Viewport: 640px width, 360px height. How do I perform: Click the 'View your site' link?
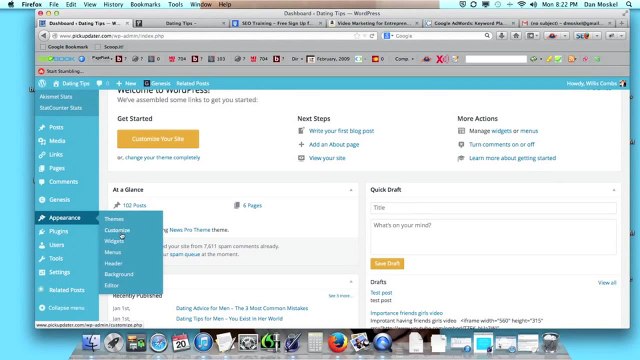(x=327, y=158)
